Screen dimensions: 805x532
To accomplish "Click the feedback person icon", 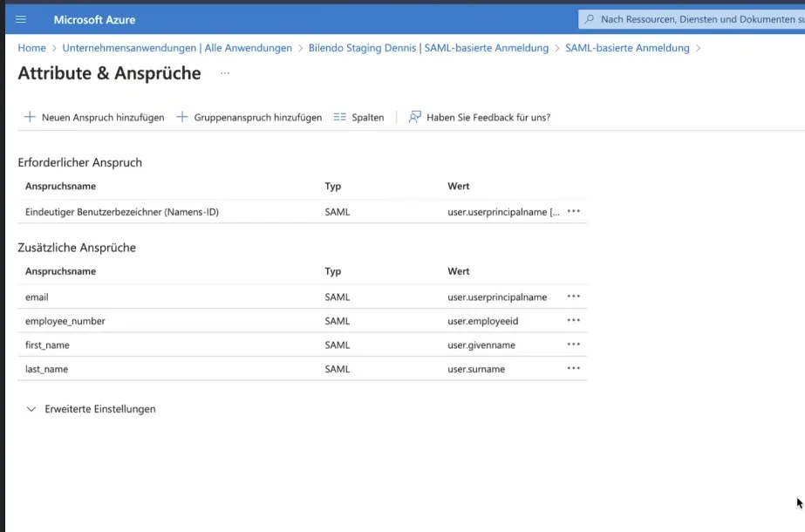I will [x=414, y=117].
